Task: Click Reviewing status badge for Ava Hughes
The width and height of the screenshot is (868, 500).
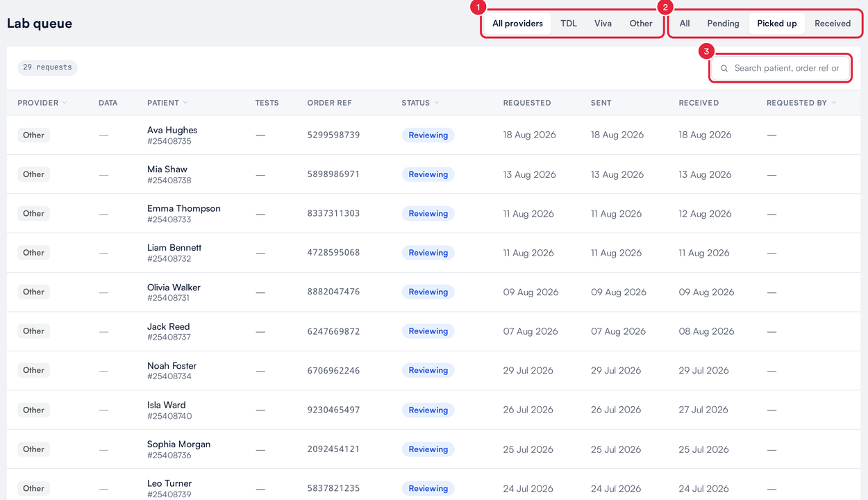Action: pyautogui.click(x=428, y=135)
